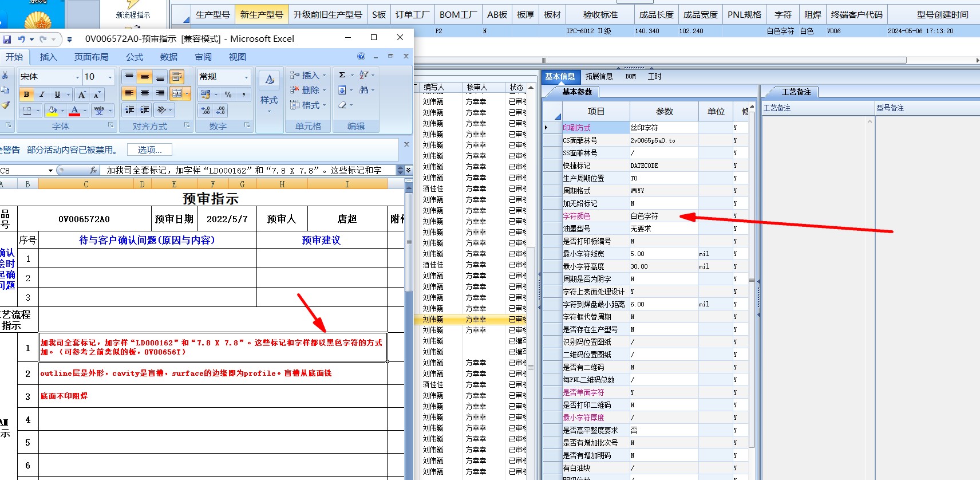Switch to the 公式 ribbon tab

[x=135, y=57]
